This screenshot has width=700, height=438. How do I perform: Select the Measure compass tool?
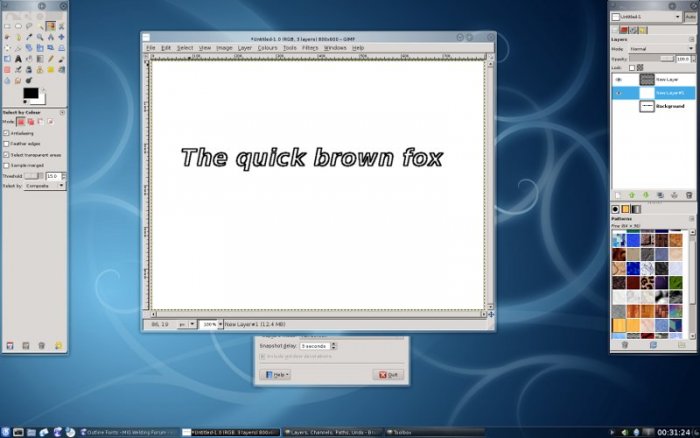point(50,37)
